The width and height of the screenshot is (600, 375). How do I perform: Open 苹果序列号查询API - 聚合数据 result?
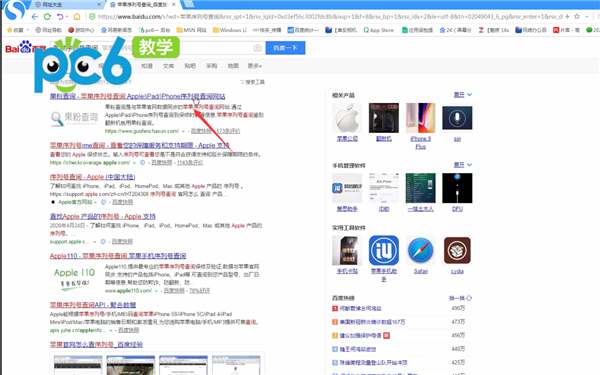[93, 305]
